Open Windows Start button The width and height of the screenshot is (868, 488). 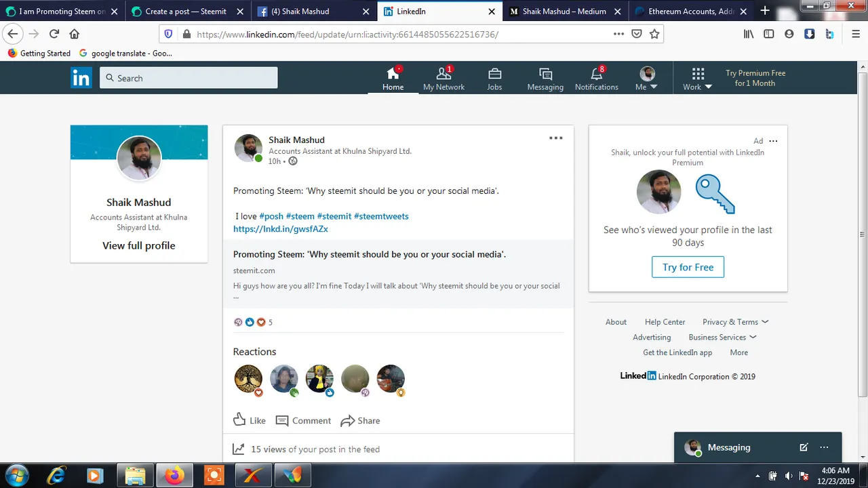(16, 476)
